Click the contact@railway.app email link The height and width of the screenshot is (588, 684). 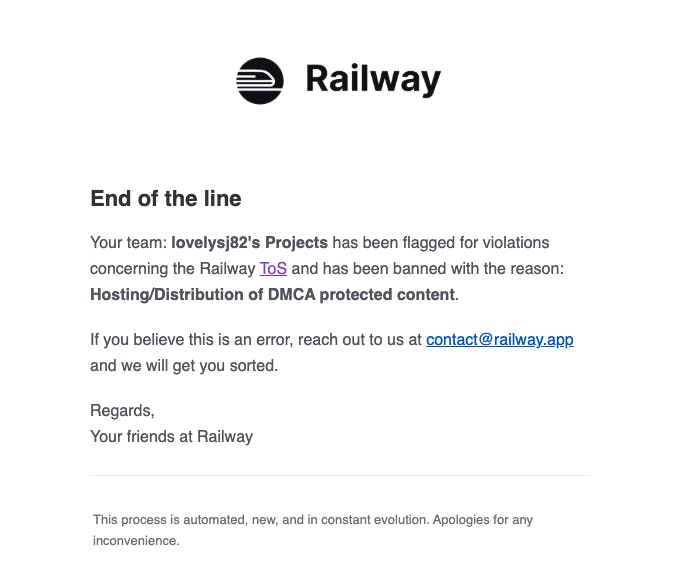pos(499,339)
